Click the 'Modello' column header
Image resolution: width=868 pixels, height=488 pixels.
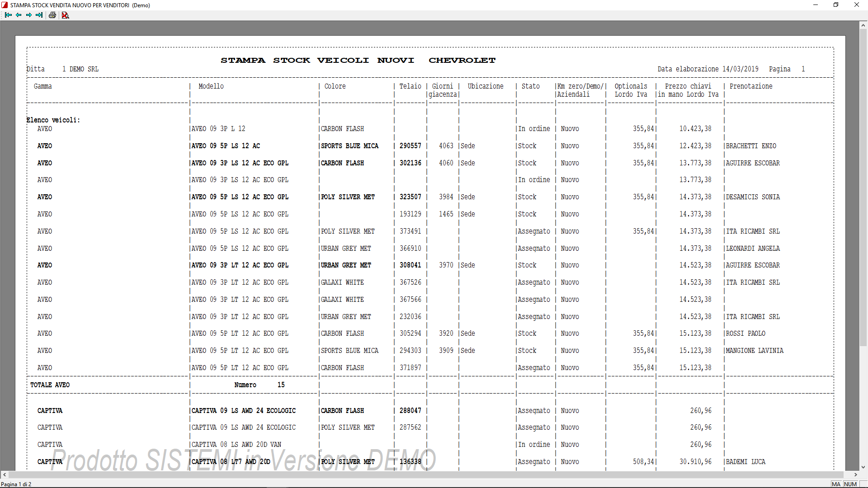click(211, 86)
